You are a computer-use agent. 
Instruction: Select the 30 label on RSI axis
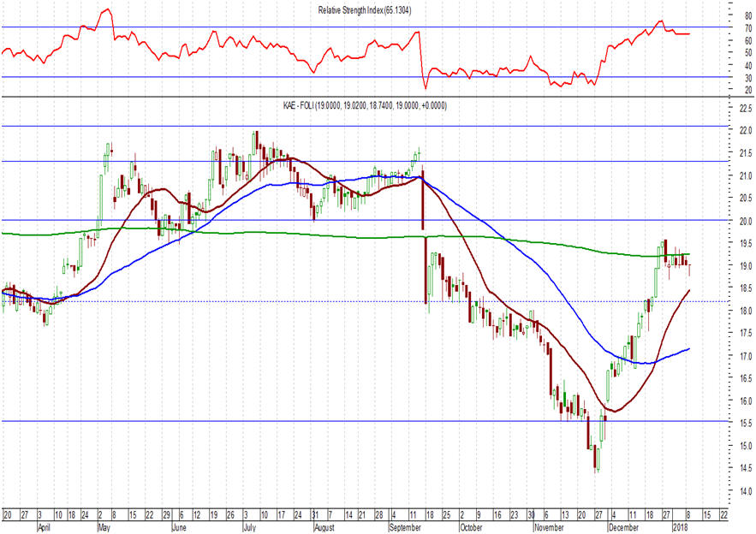(748, 78)
